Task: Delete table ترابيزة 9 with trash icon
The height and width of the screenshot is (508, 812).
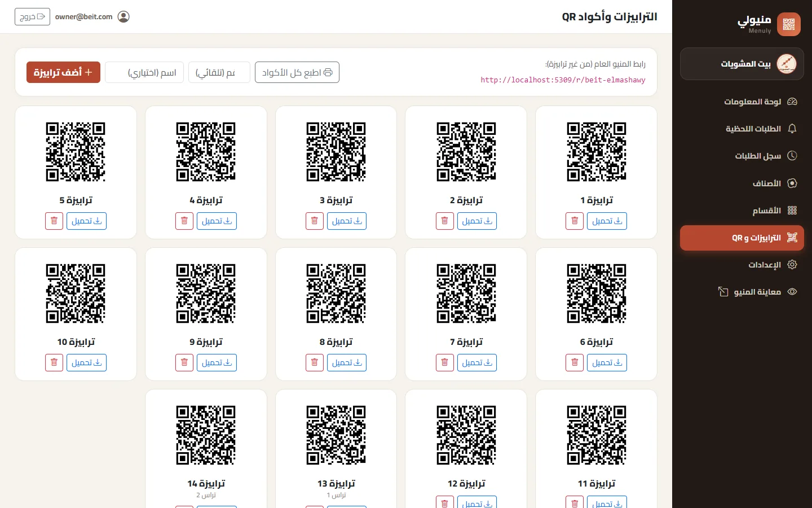Action: 184,362
